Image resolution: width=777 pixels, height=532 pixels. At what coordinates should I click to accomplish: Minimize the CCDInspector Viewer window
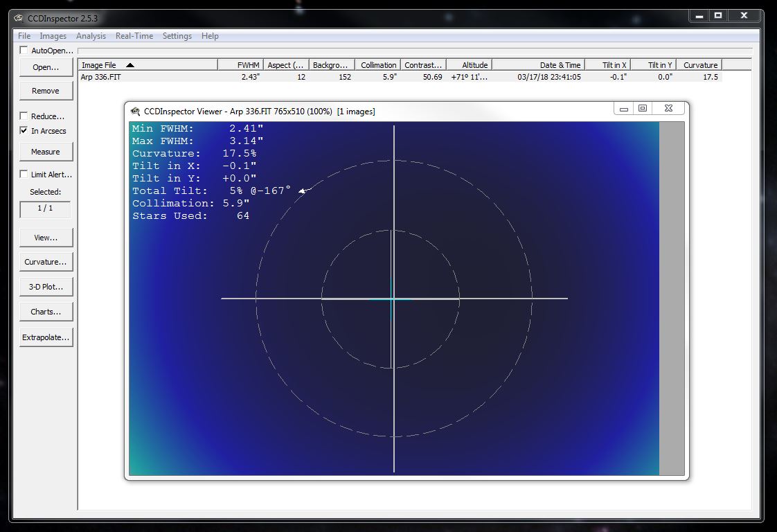click(624, 109)
